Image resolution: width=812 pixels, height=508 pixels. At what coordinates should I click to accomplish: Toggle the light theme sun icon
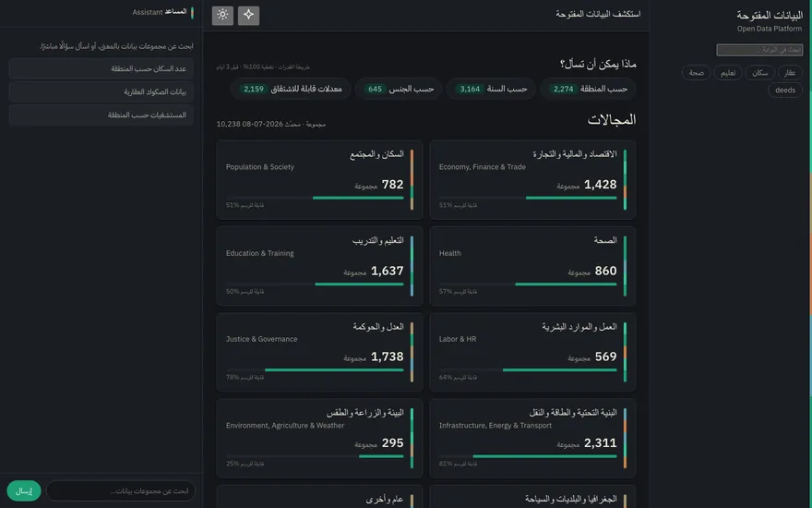point(222,15)
